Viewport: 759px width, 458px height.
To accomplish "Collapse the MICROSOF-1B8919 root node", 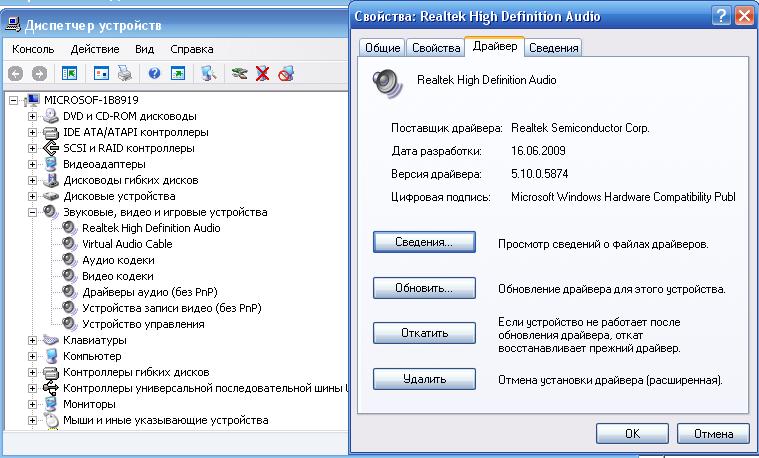I will (x=14, y=100).
